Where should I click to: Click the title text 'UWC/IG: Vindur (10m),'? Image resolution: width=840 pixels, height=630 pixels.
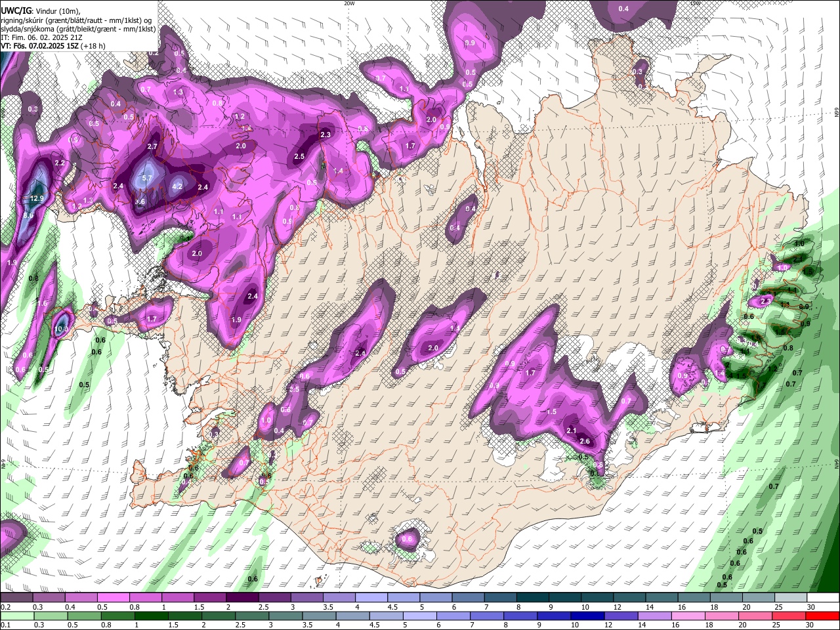[41, 10]
